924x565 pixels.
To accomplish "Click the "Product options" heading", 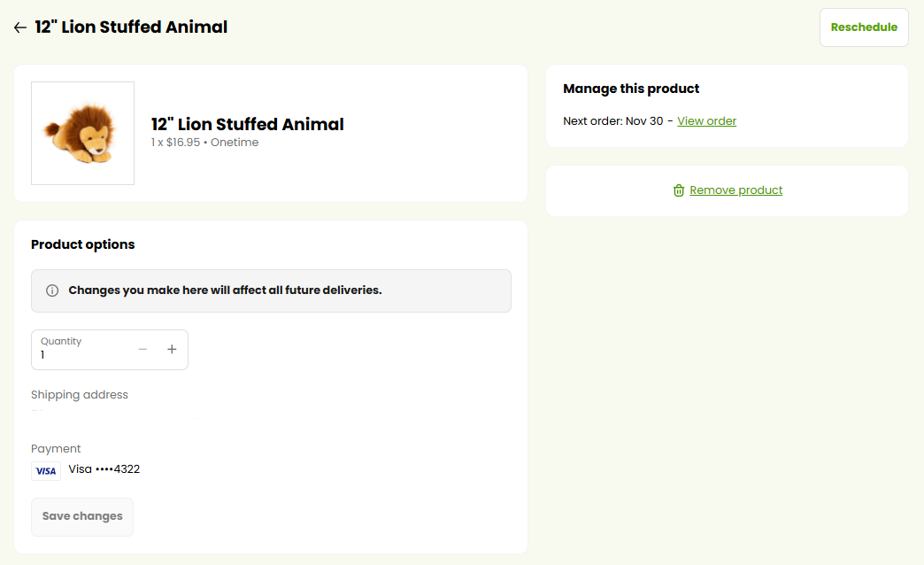I will pyautogui.click(x=83, y=244).
